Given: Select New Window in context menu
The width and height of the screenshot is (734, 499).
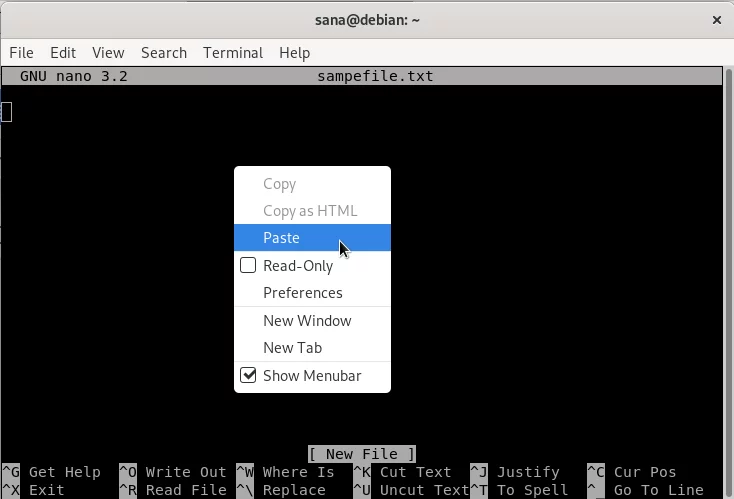Looking at the screenshot, I should pos(312,321).
